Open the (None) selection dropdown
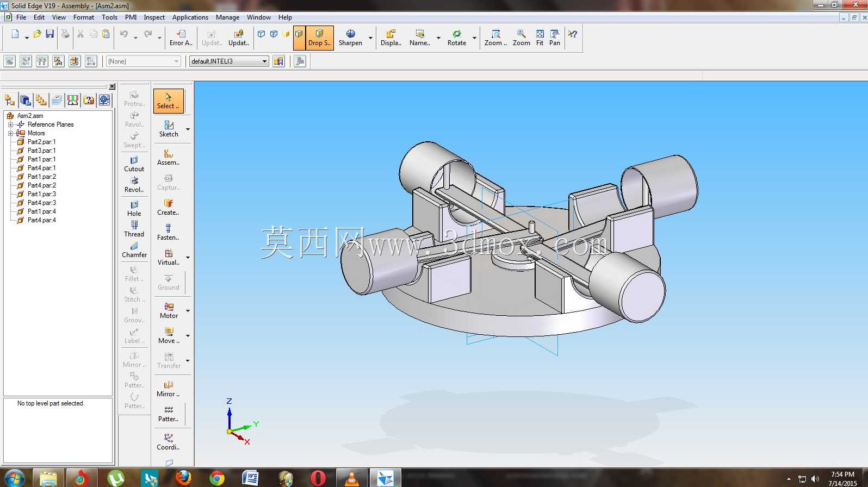 143,61
